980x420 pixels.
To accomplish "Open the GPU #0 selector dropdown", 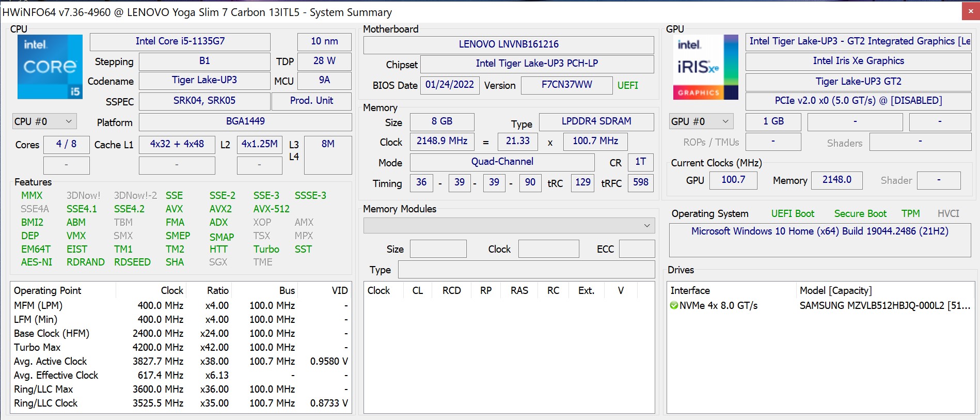I will [x=701, y=121].
